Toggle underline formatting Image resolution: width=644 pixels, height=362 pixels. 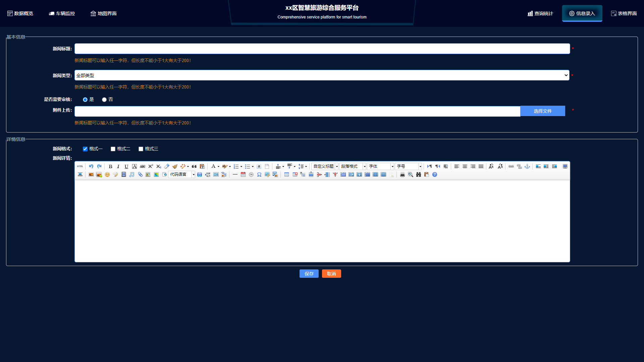pyautogui.click(x=126, y=166)
